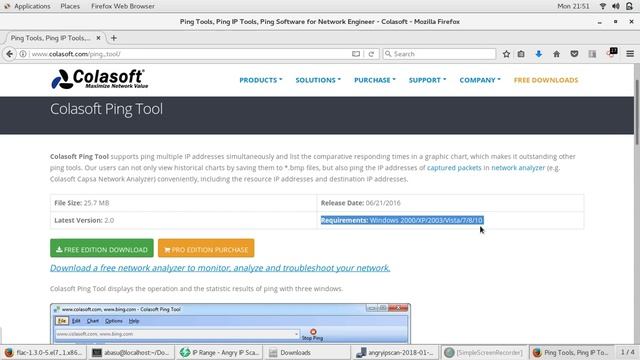Open Chart menu in Ping Tool screenshot

pyautogui.click(x=93, y=321)
